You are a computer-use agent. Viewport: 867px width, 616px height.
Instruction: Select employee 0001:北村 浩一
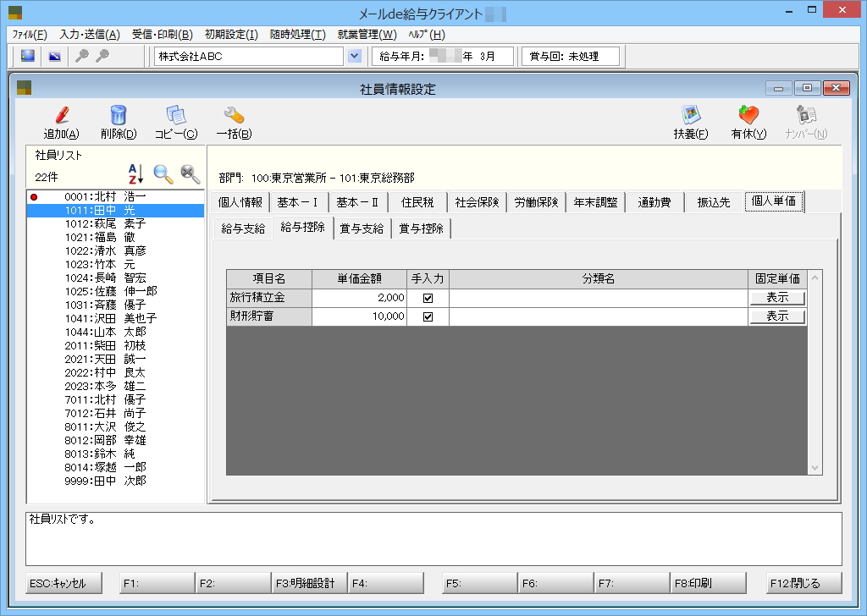pos(115,196)
